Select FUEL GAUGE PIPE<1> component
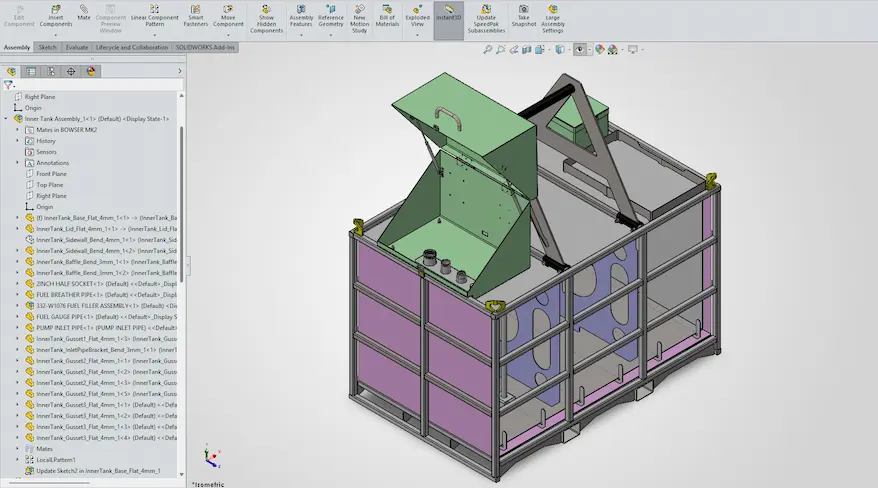 101,317
